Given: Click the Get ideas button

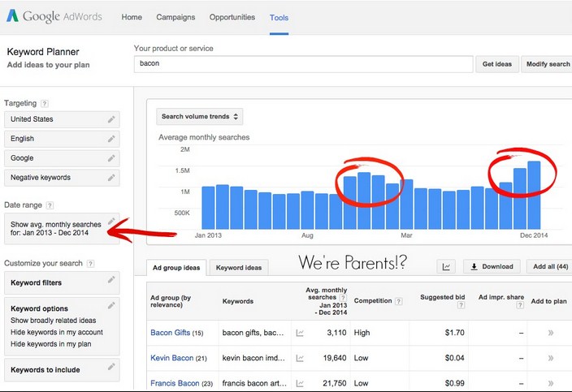Looking at the screenshot, I should tap(497, 64).
